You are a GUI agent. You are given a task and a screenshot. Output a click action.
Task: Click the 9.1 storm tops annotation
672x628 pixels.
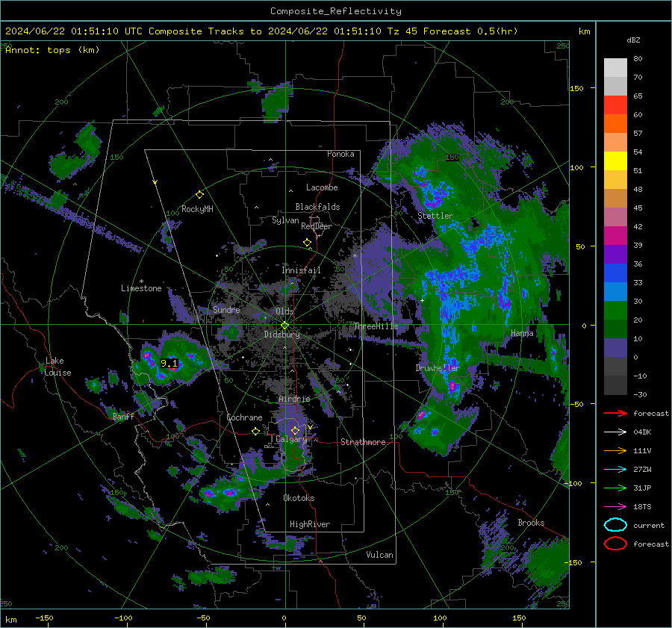[169, 364]
